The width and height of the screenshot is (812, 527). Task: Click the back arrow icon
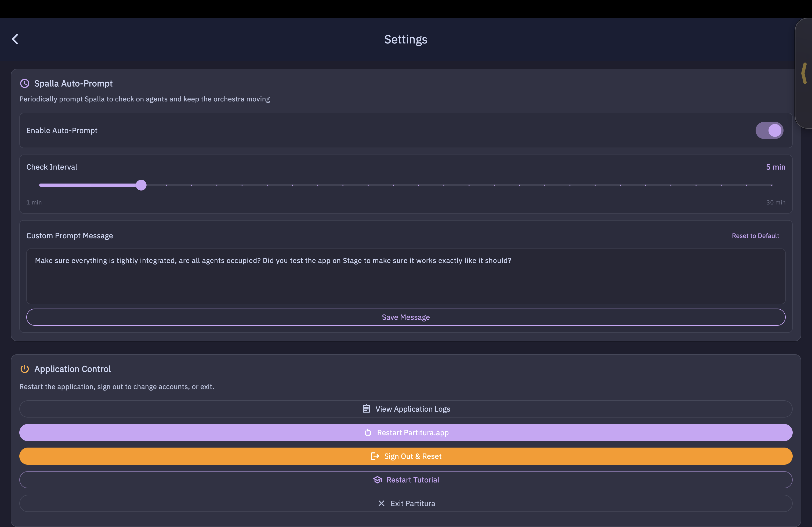[x=15, y=39]
